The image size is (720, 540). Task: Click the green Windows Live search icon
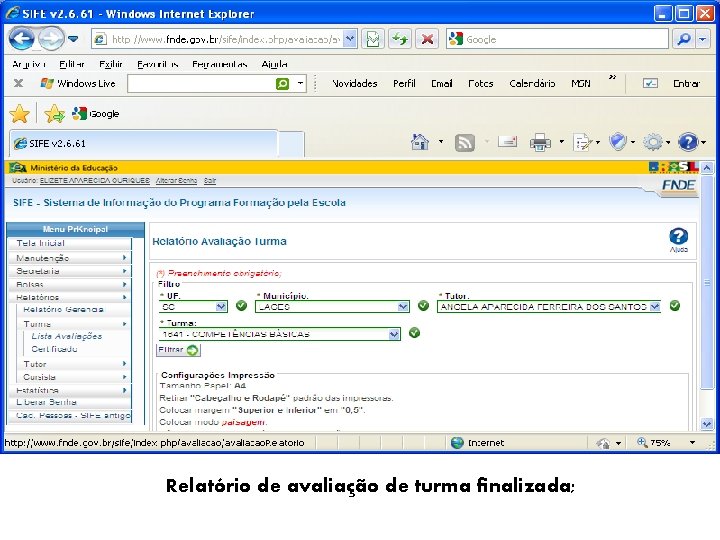(282, 84)
